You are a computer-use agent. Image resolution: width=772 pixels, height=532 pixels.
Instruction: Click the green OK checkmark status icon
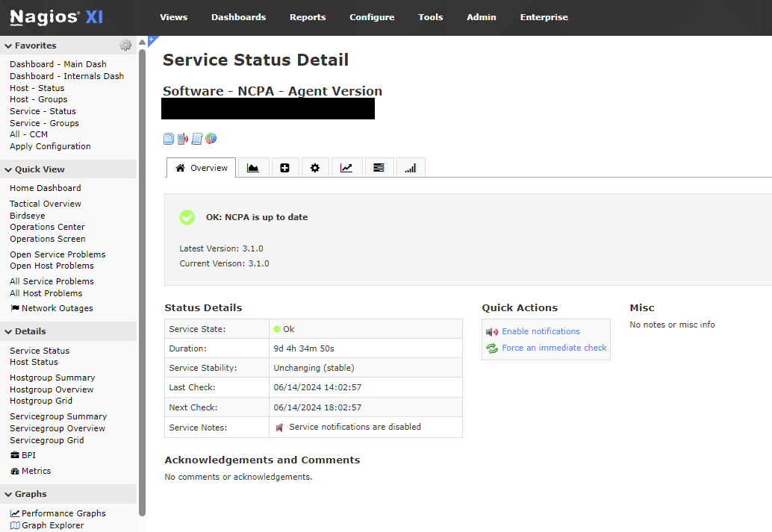[x=187, y=217]
